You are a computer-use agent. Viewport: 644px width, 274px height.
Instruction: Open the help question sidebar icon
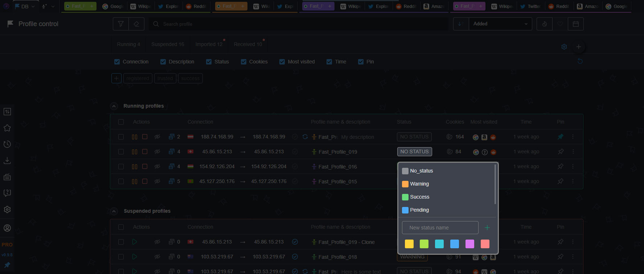point(7,193)
